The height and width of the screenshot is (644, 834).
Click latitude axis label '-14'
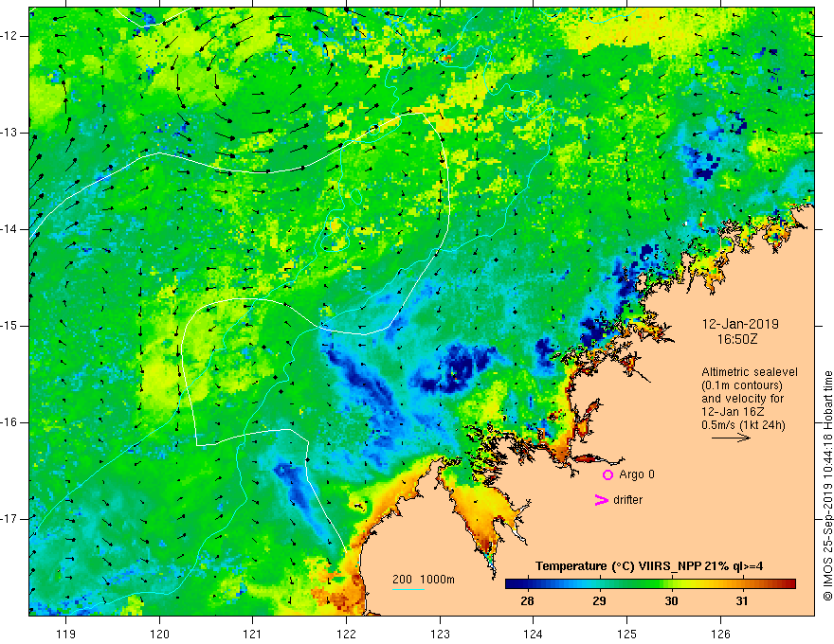[9, 229]
